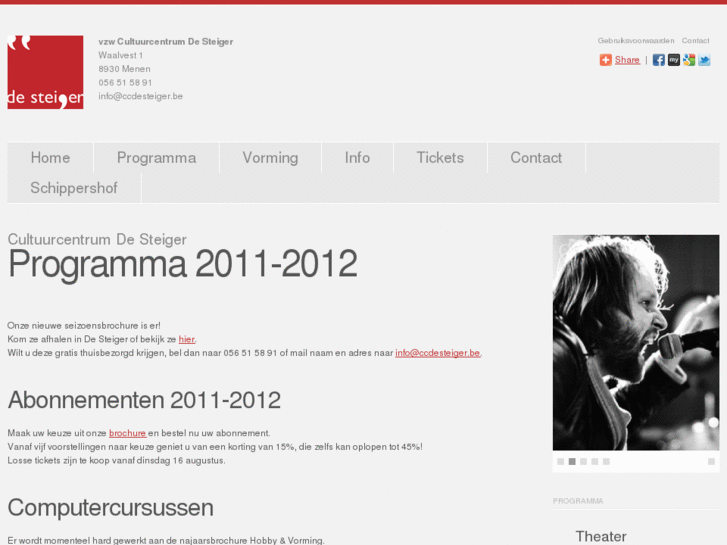Click the singer slideshow photo
Viewport: 727px width, 545px height.
(x=636, y=342)
